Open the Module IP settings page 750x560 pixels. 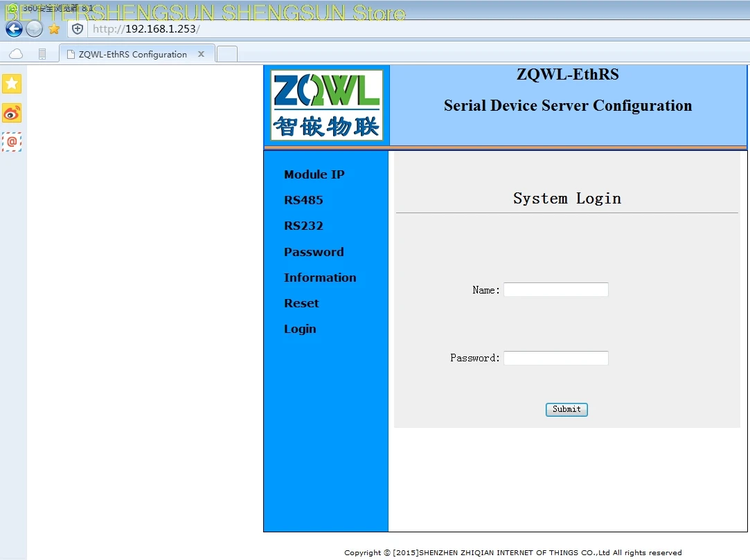click(x=314, y=174)
